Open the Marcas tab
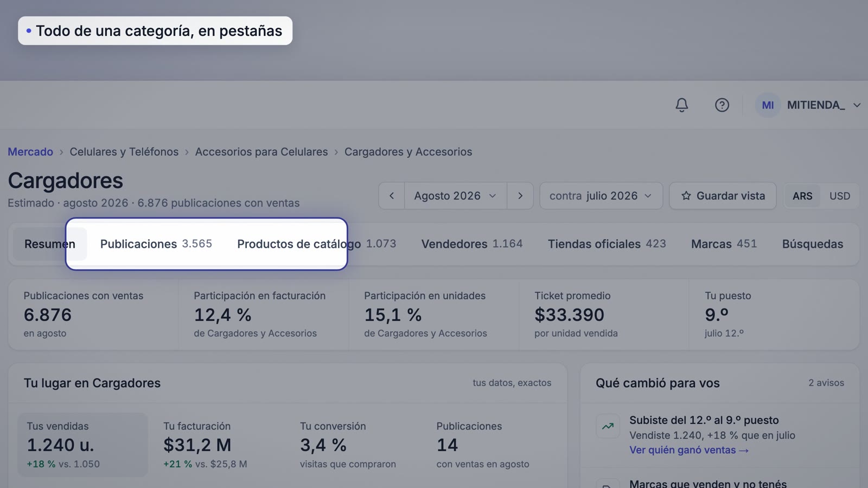Image resolution: width=868 pixels, height=488 pixels. 724,244
